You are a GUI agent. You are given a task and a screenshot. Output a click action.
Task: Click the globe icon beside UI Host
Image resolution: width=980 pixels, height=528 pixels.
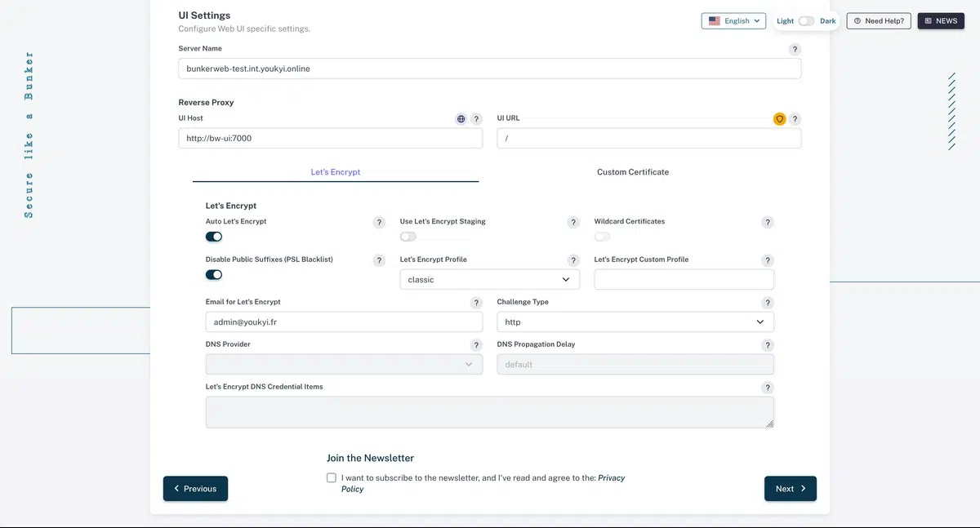pyautogui.click(x=461, y=119)
